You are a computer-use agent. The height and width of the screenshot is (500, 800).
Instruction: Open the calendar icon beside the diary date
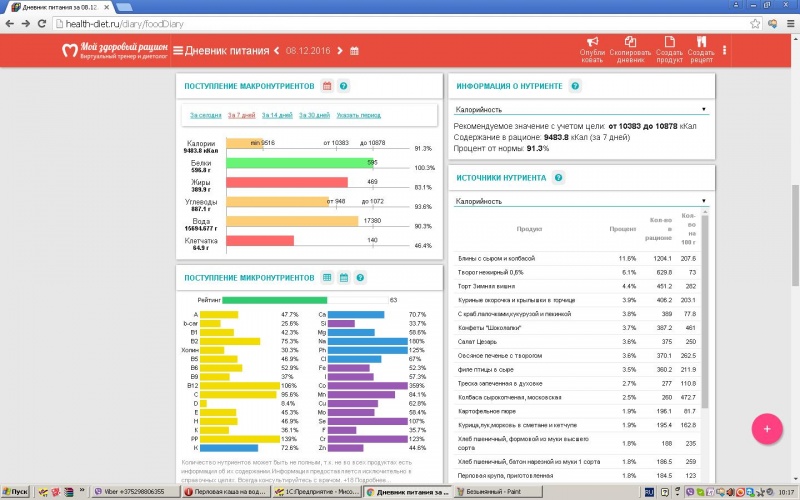(354, 50)
